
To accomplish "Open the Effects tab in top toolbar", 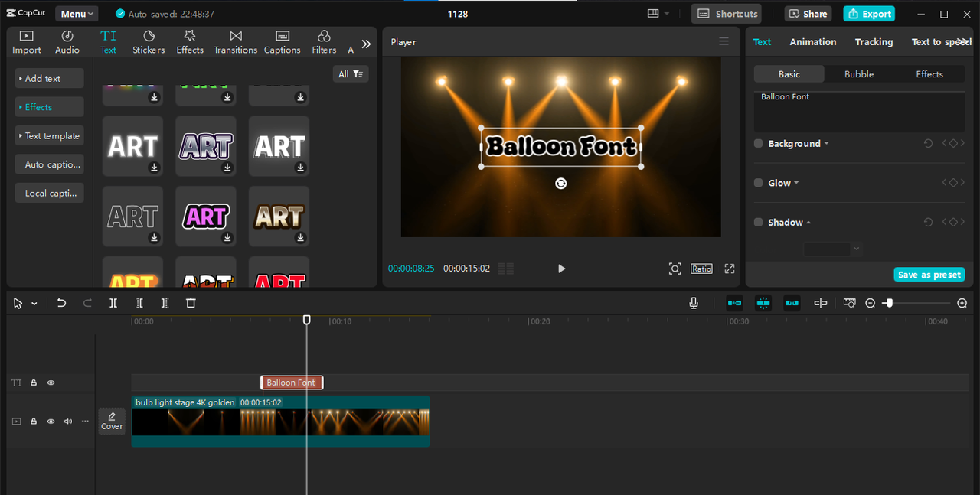I will (x=190, y=42).
